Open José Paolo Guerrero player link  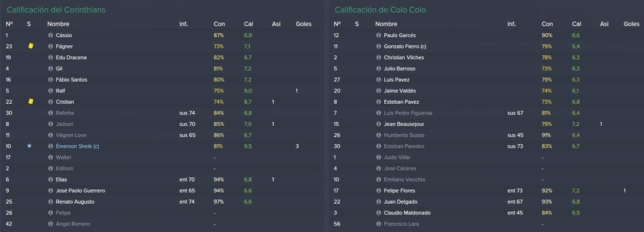point(80,191)
